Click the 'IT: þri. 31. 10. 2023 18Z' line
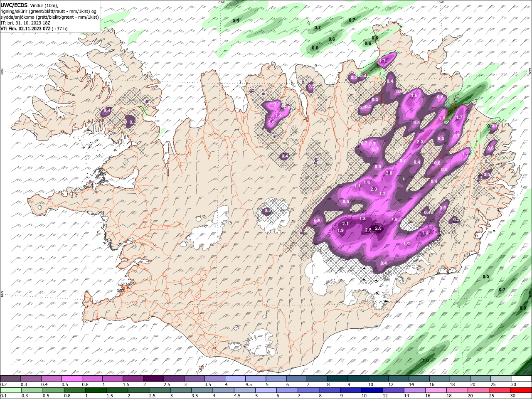 [x=25, y=23]
